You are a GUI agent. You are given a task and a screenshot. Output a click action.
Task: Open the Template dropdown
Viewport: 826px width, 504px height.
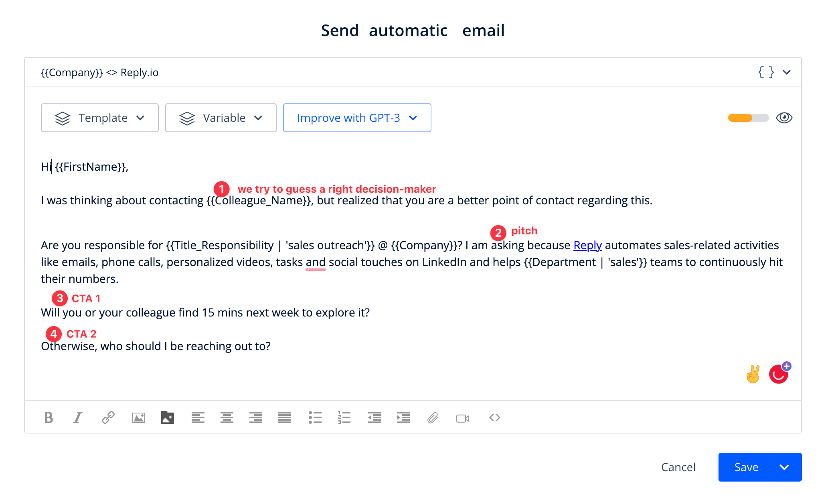[99, 117]
